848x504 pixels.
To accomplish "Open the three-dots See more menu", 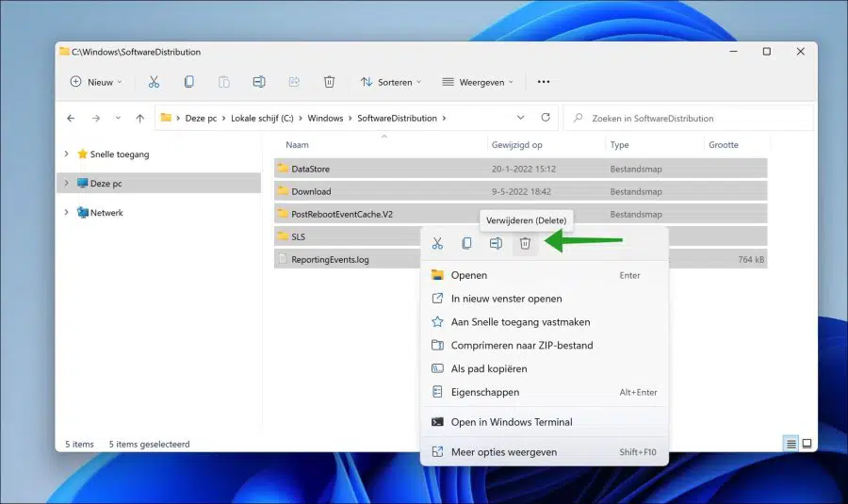I will pyautogui.click(x=544, y=82).
